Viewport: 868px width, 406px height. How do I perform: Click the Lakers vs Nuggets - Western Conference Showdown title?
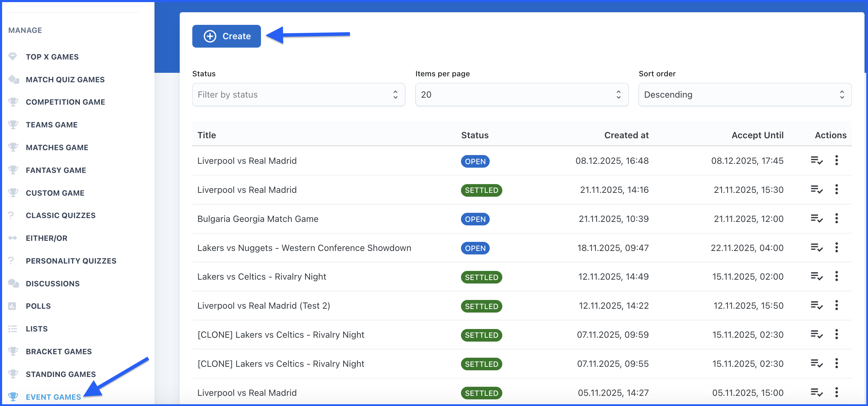pos(304,248)
